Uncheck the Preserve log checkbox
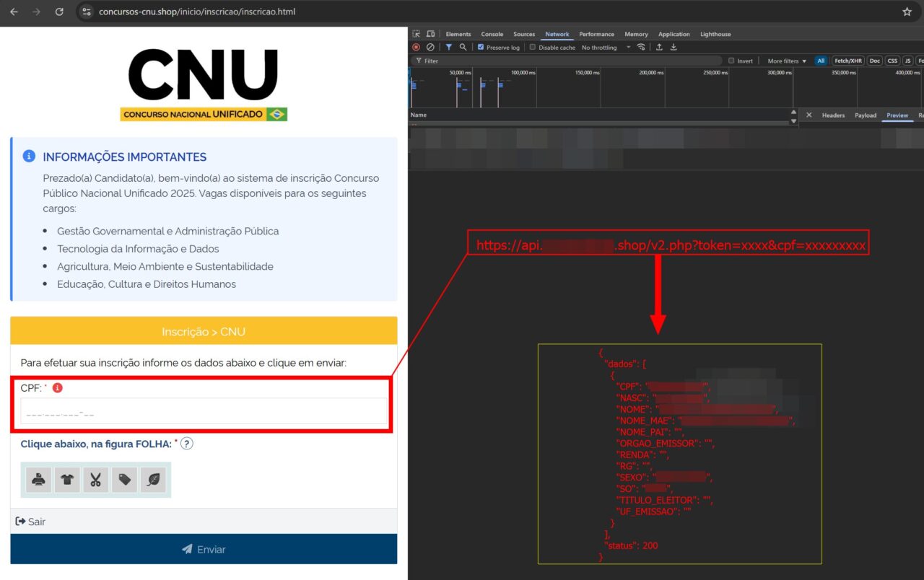 click(481, 47)
